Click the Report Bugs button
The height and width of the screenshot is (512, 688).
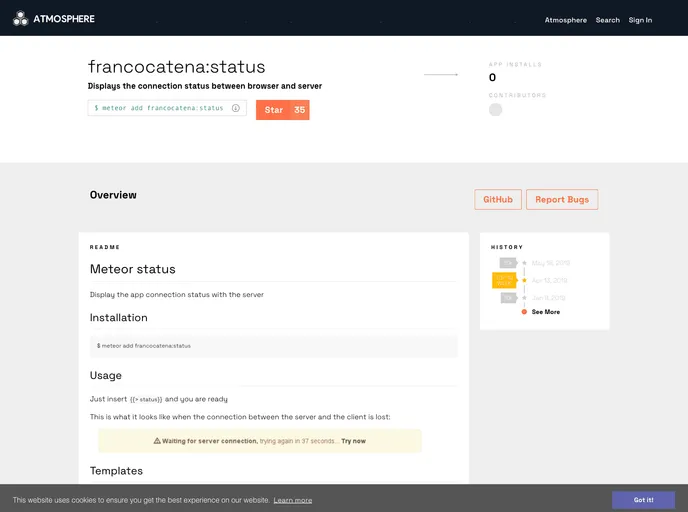[x=562, y=200]
